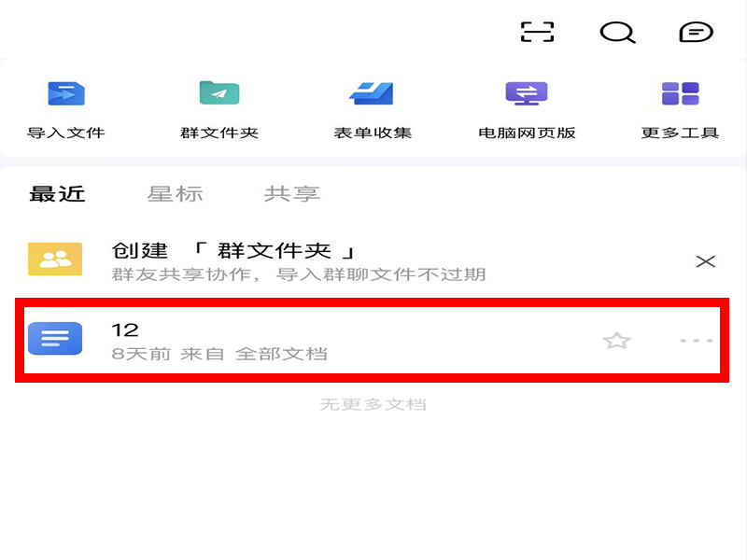This screenshot has height=560, width=747.
Task: Open the document named 12
Action: coord(372,340)
